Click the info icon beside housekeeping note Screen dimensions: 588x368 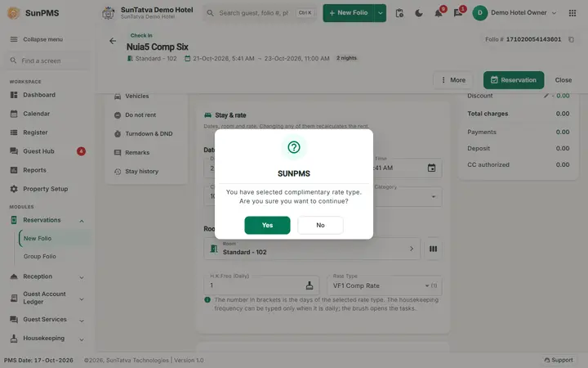tap(207, 299)
